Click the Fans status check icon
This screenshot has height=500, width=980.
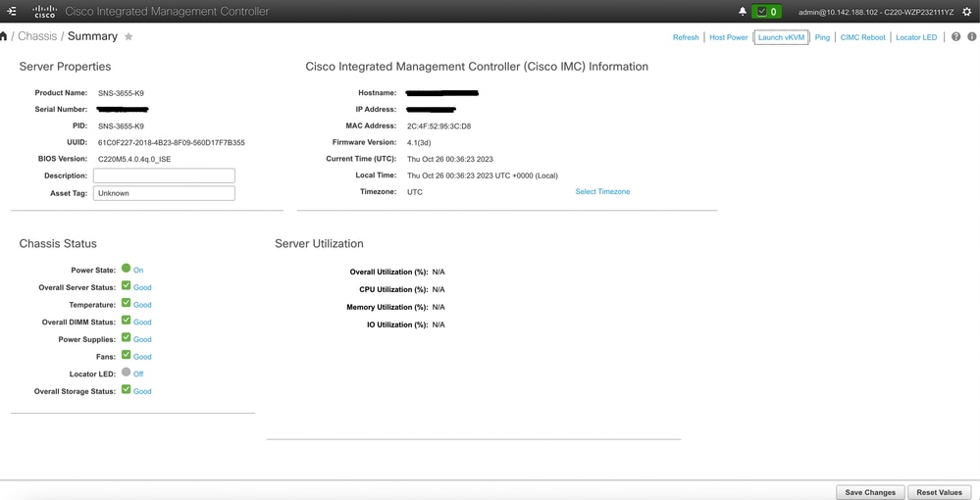(x=127, y=354)
